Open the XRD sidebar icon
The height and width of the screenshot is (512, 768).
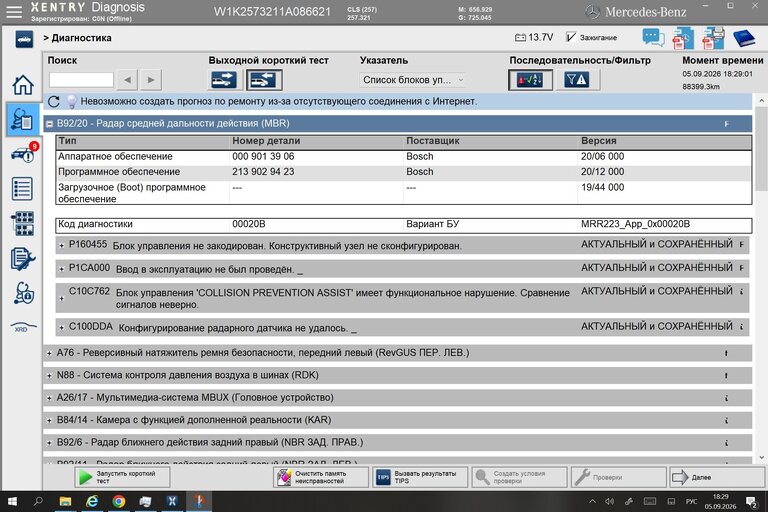pos(23,328)
